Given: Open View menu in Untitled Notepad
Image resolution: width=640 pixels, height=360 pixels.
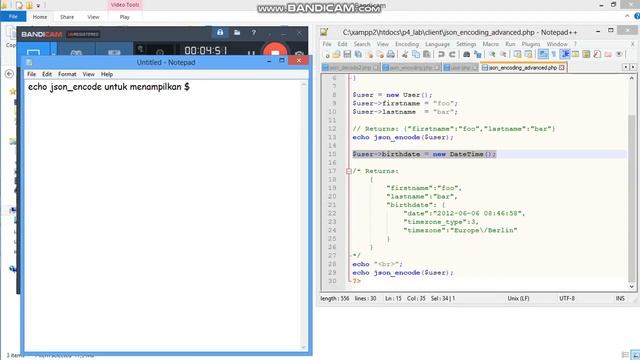Looking at the screenshot, I should 89,74.
